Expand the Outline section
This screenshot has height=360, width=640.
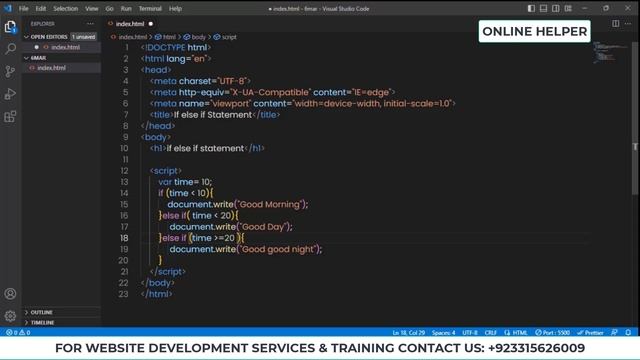pyautogui.click(x=41, y=312)
